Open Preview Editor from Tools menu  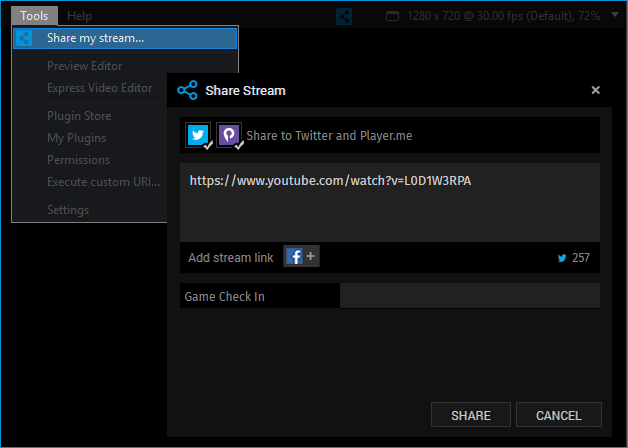(x=85, y=66)
